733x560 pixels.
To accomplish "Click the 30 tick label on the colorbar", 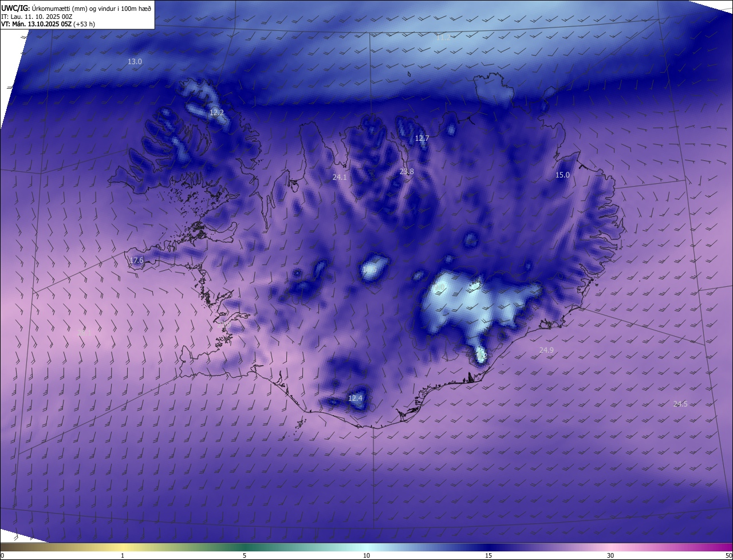I will [610, 555].
